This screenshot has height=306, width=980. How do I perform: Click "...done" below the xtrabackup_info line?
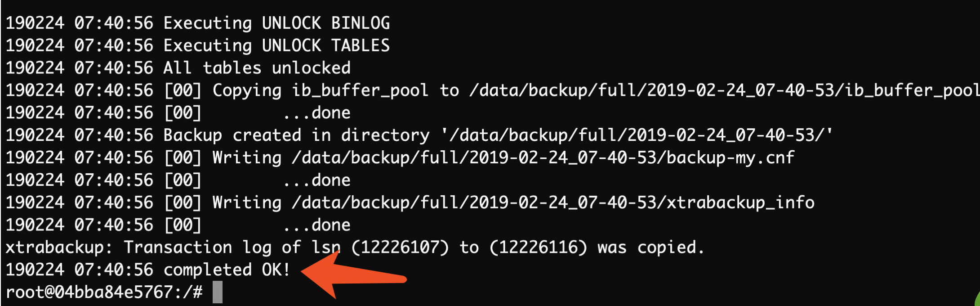tap(316, 225)
